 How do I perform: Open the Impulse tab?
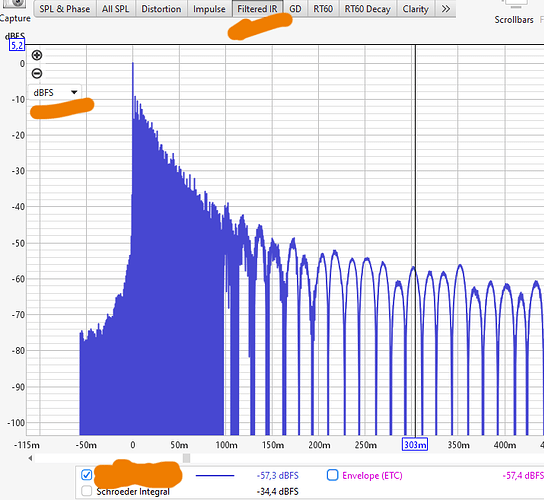click(209, 9)
